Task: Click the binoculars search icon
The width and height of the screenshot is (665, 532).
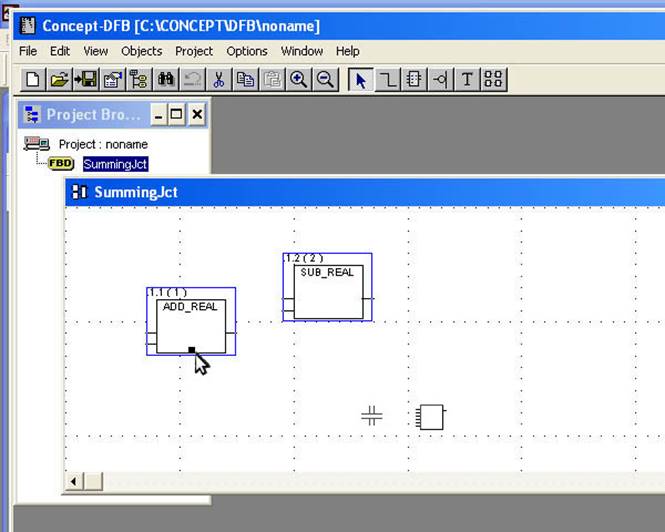Action: click(165, 79)
